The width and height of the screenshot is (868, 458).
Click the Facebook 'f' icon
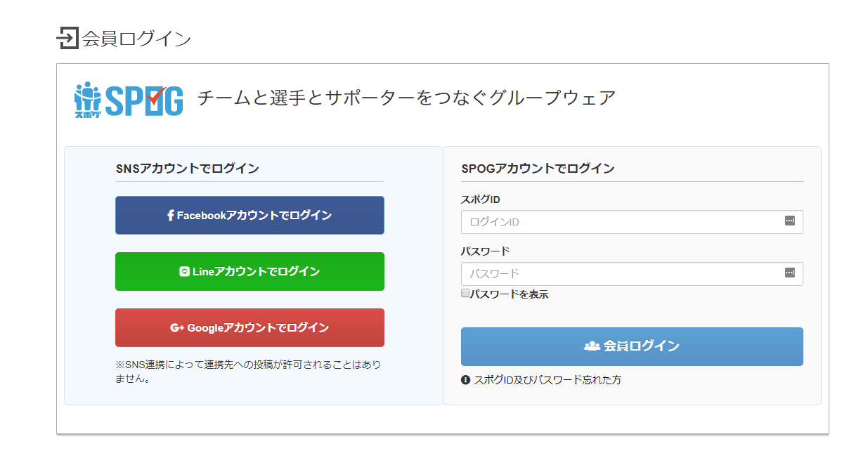pos(170,216)
